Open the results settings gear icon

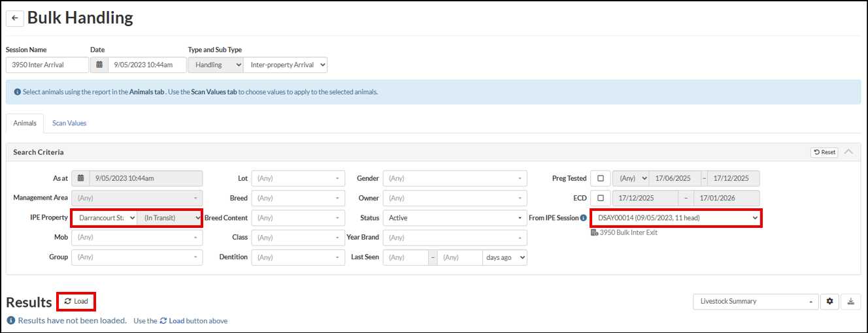click(x=830, y=301)
